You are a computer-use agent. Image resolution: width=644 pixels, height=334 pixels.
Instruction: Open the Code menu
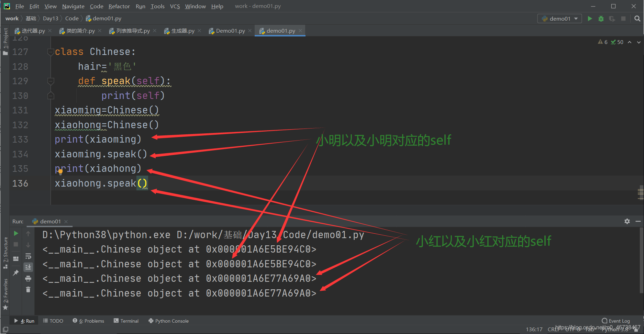pos(97,6)
